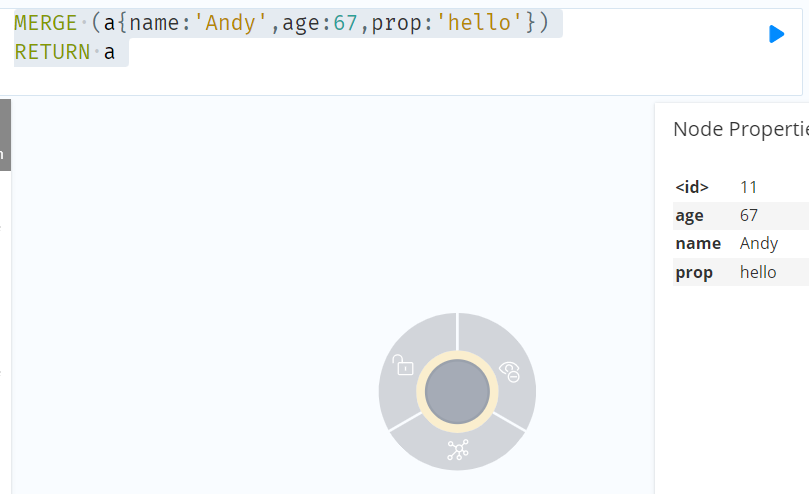Viewport: 809px width, 494px height.
Task: Click the variable a after RETURN
Action: tap(109, 52)
